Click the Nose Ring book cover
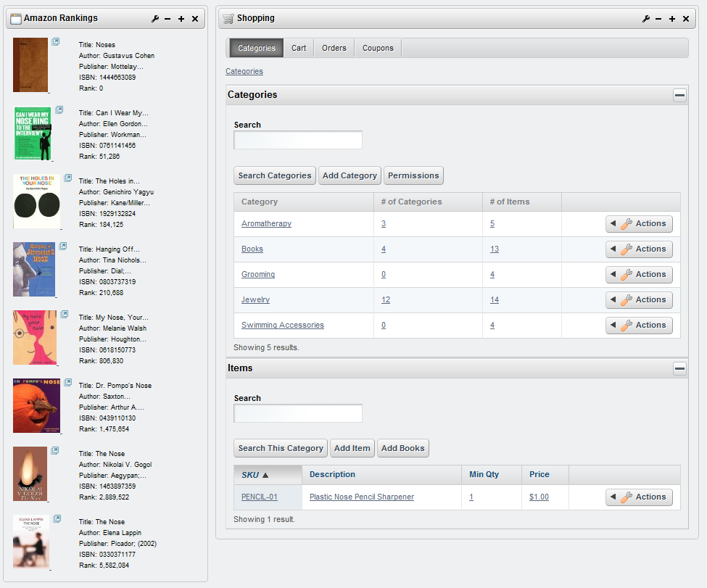This screenshot has height=588, width=707. tap(33, 133)
